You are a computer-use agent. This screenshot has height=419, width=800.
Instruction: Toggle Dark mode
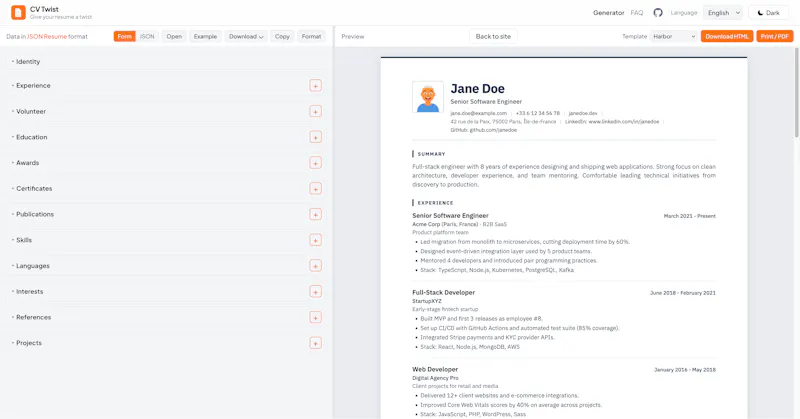coord(768,13)
